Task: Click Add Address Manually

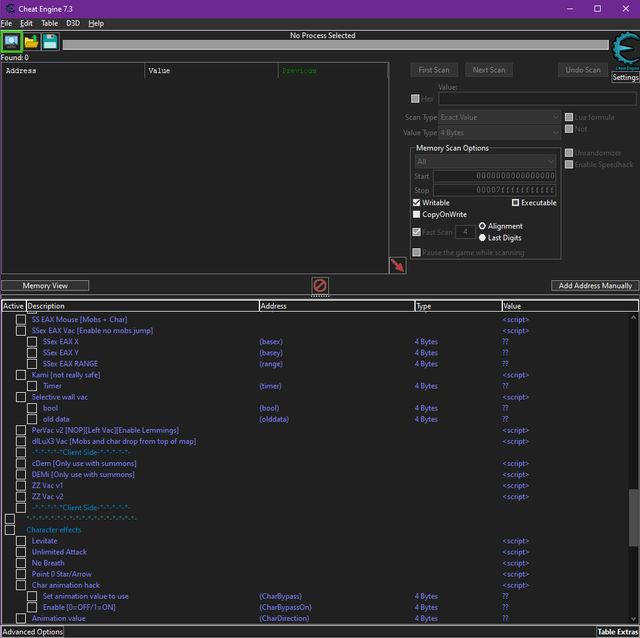Action: [595, 286]
